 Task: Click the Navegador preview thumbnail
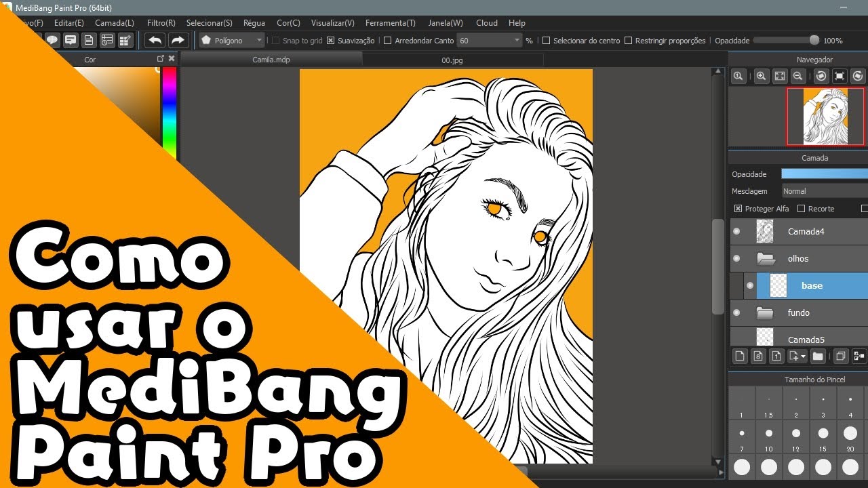[x=825, y=117]
